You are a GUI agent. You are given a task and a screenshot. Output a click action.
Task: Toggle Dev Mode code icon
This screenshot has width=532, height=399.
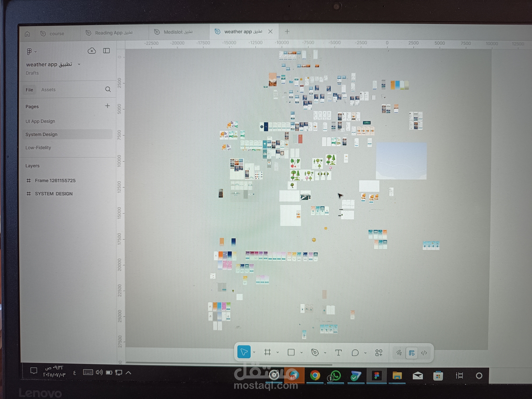(x=424, y=353)
